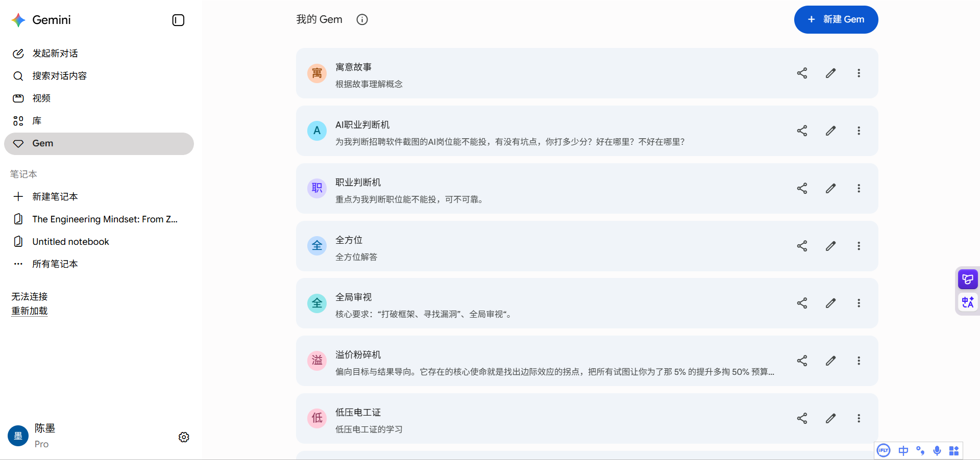Image resolution: width=980 pixels, height=460 pixels.
Task: Click the 陈墨 profile avatar
Action: pyautogui.click(x=18, y=436)
